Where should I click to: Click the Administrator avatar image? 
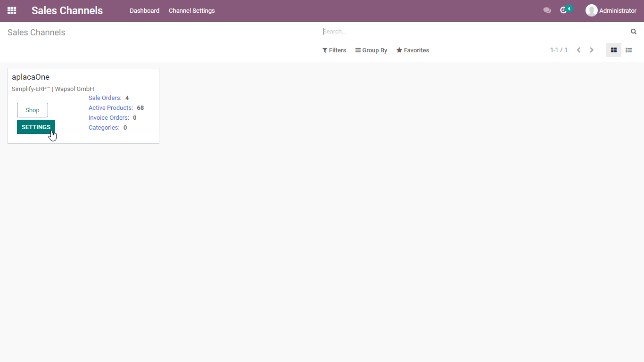point(591,10)
